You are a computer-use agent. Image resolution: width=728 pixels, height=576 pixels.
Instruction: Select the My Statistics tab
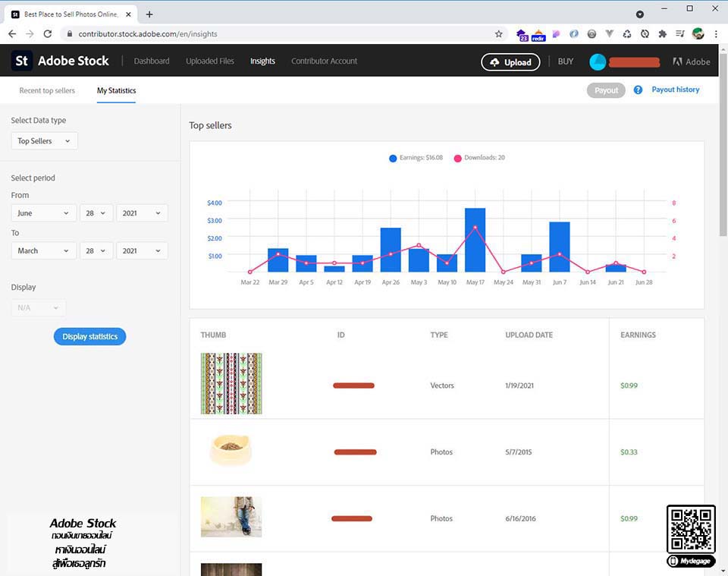point(116,90)
